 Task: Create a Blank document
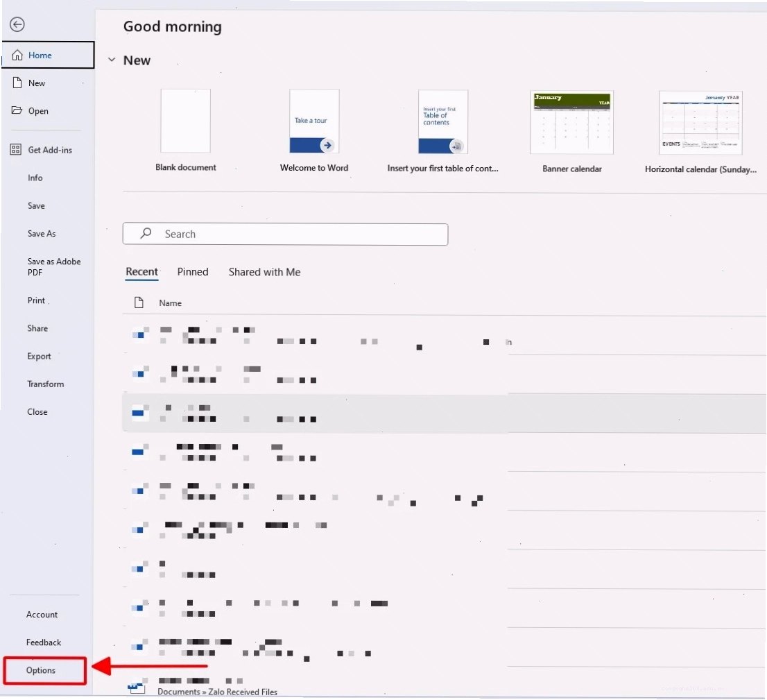coord(186,130)
